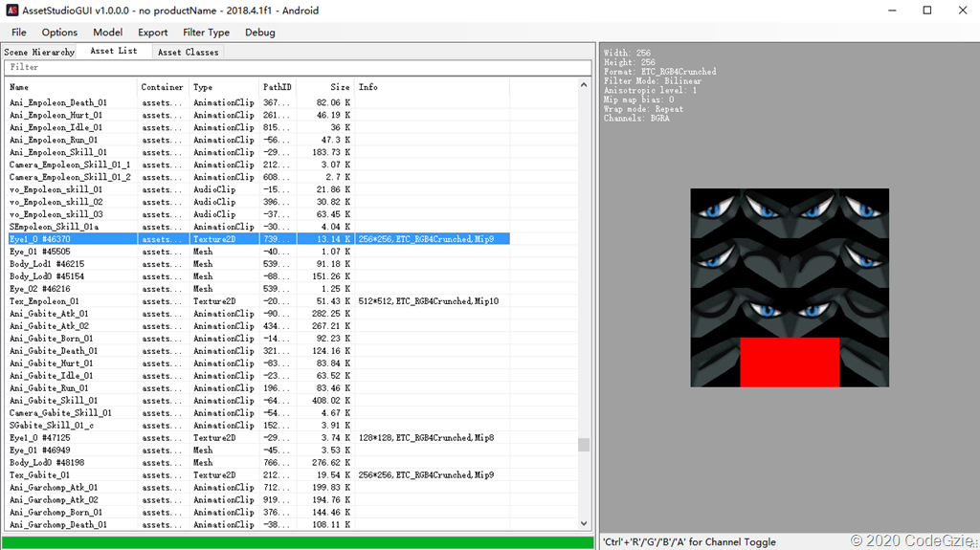Select vo_Empoleon_skill_03 audio clip
The height and width of the screenshot is (550, 980).
[x=258, y=214]
